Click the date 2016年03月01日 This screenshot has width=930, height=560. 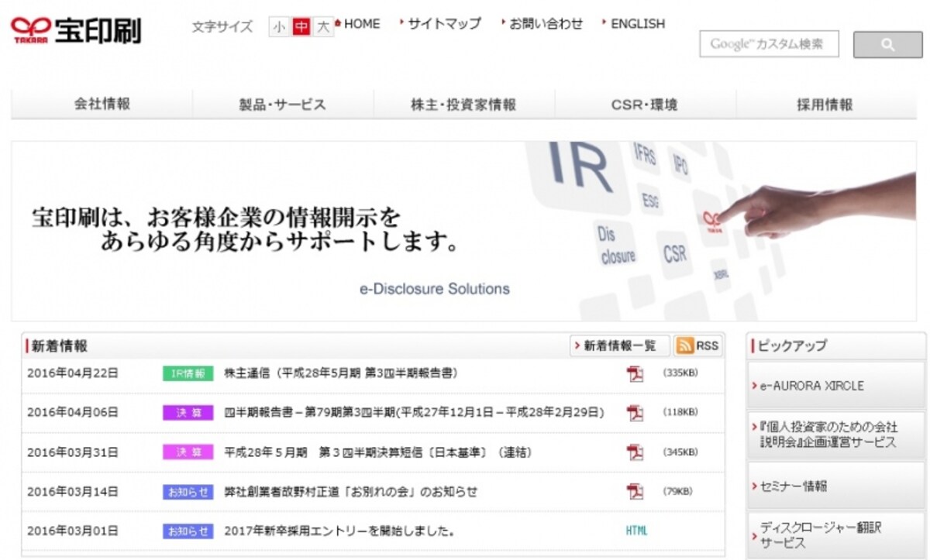tap(73, 531)
